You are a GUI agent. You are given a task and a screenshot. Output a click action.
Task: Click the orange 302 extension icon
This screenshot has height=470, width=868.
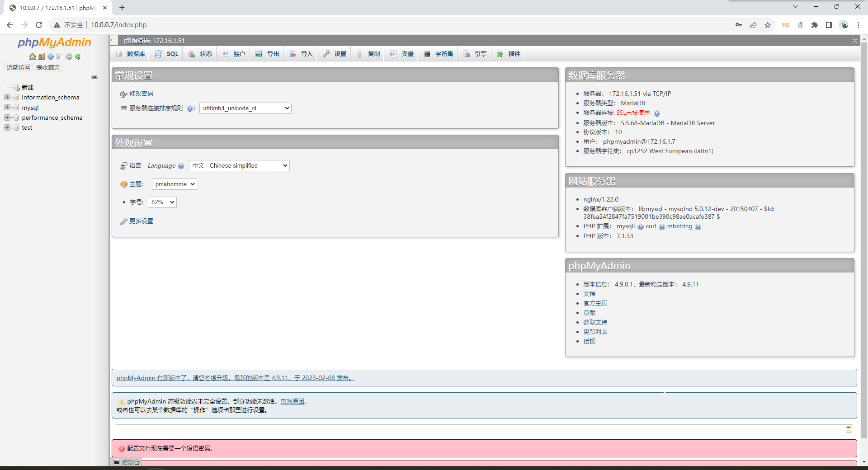(786, 25)
